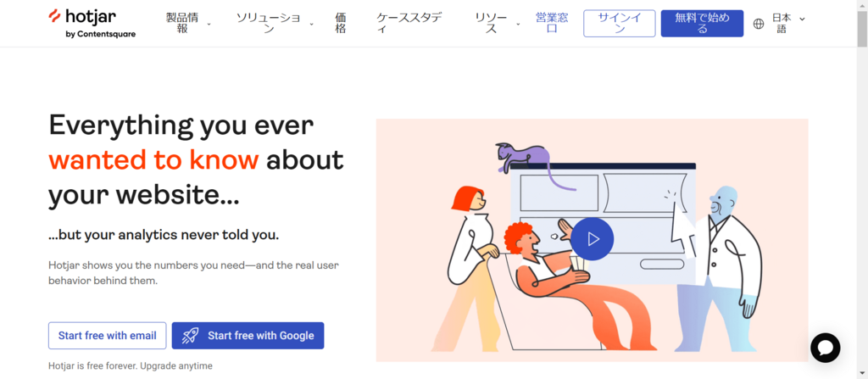The width and height of the screenshot is (868, 379).
Task: Click the rocket icon on Google button
Action: [190, 336]
